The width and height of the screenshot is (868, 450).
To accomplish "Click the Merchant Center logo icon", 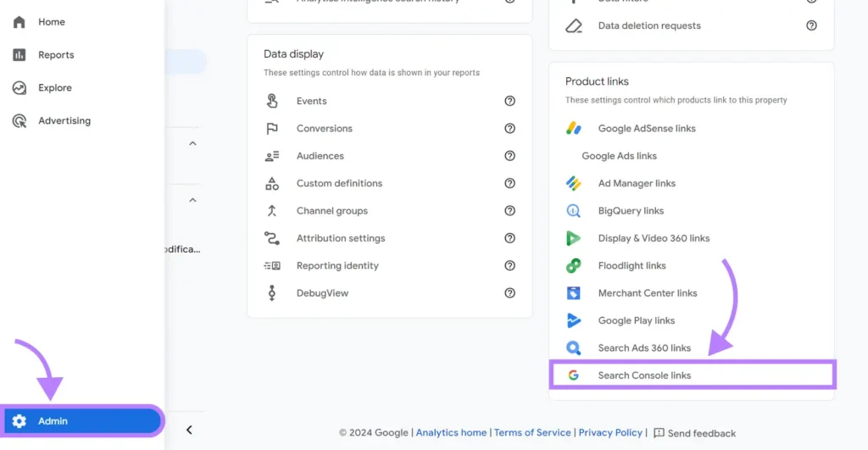I will pyautogui.click(x=574, y=293).
